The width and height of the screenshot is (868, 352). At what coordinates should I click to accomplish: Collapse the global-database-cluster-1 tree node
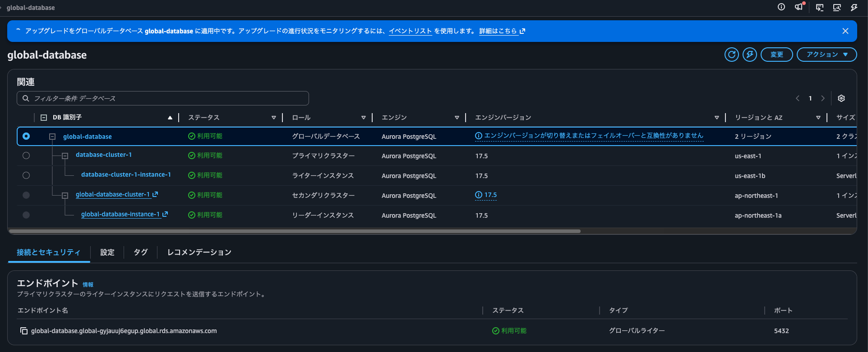(x=65, y=196)
